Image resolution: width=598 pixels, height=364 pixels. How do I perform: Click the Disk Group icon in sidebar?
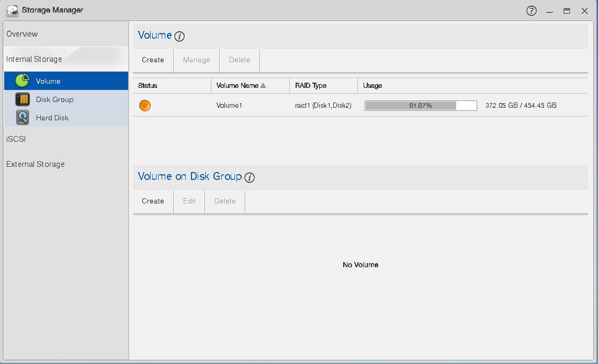22,99
